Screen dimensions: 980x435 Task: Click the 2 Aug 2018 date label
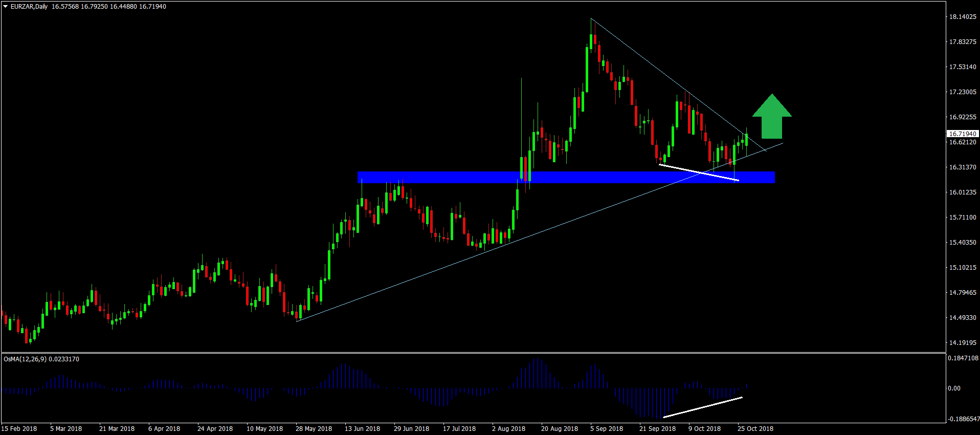[x=508, y=429]
